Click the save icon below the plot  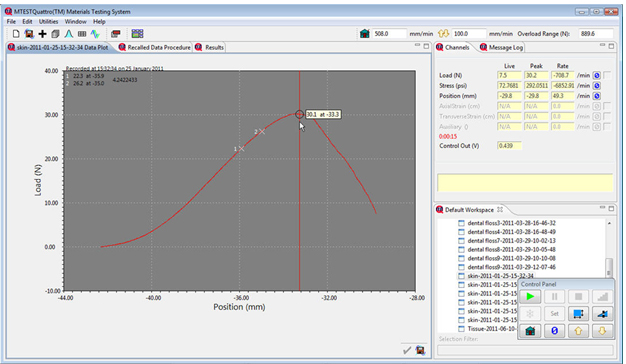[420, 350]
